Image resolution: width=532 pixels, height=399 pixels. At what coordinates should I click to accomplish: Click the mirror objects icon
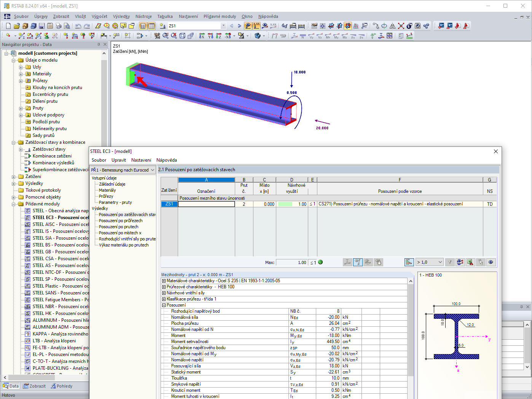pyautogui.click(x=393, y=26)
